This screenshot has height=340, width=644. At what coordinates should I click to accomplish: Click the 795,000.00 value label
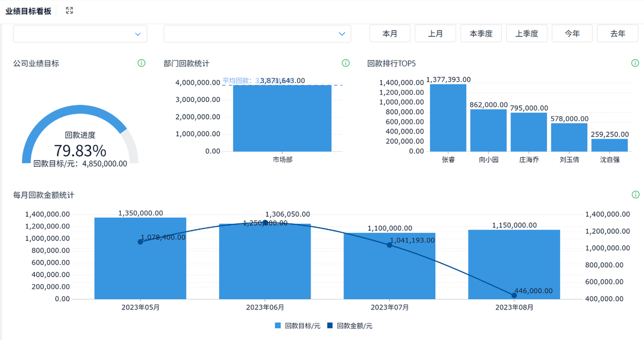click(529, 108)
